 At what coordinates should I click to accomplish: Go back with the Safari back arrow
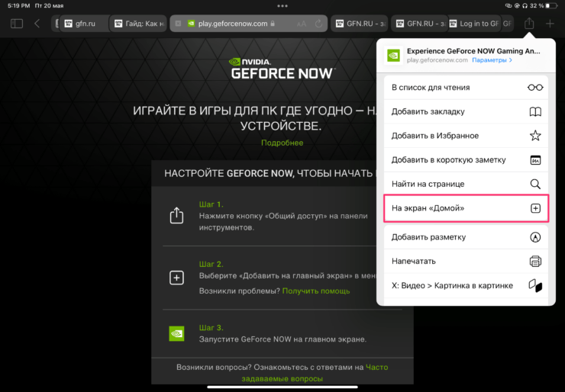pos(37,24)
